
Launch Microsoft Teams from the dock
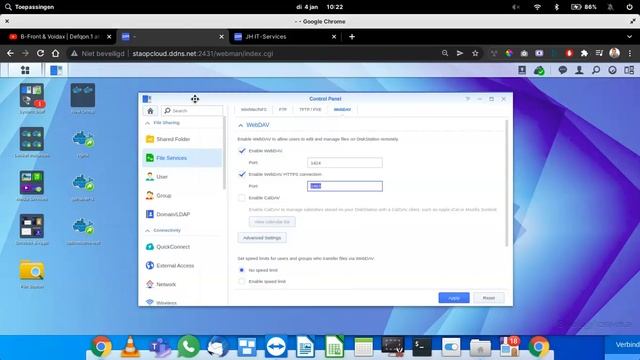pyautogui.click(x=159, y=347)
